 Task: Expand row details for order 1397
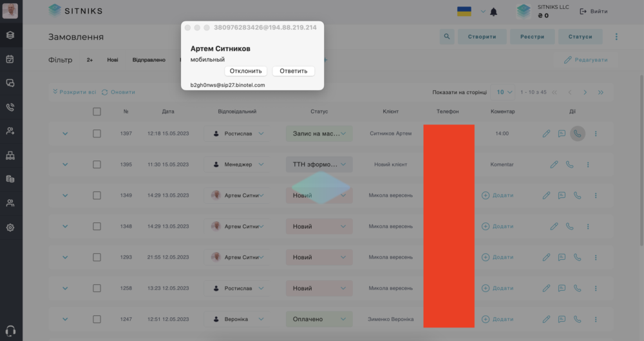point(65,133)
